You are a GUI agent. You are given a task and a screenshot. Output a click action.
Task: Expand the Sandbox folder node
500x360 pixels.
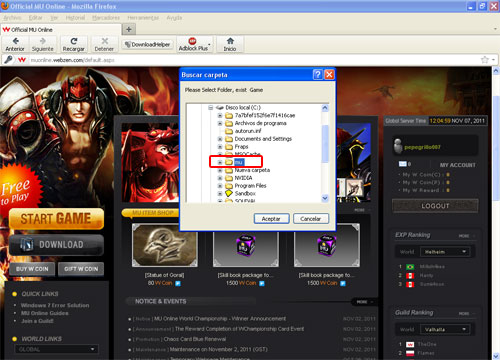pos(220,193)
